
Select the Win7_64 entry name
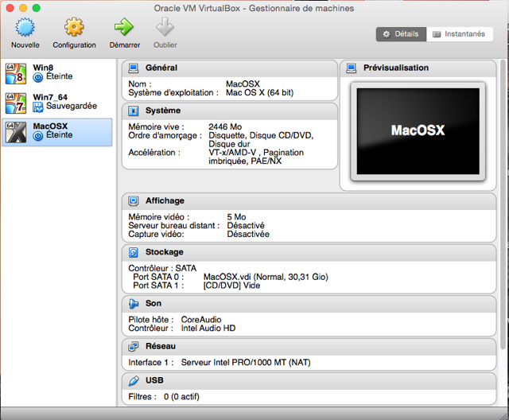coord(50,97)
